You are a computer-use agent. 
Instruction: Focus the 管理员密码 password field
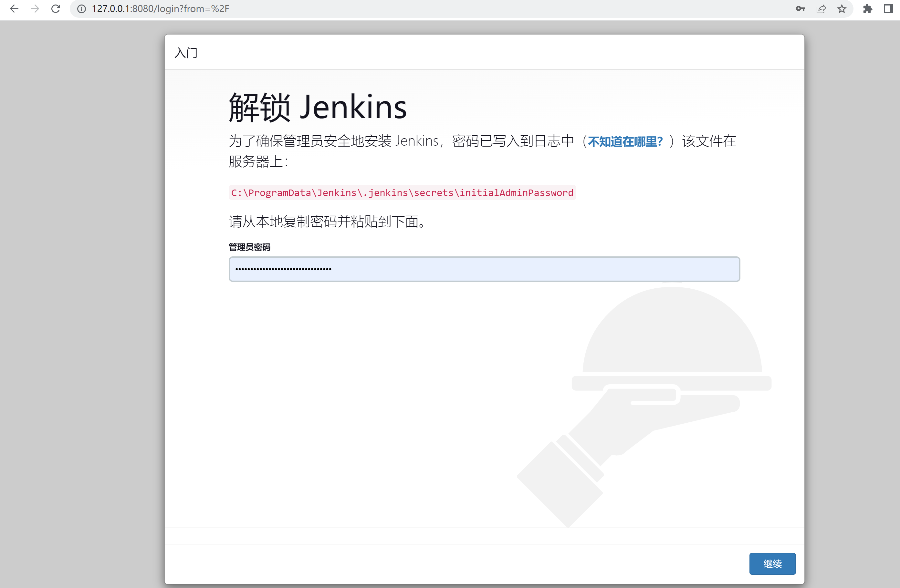[484, 269]
